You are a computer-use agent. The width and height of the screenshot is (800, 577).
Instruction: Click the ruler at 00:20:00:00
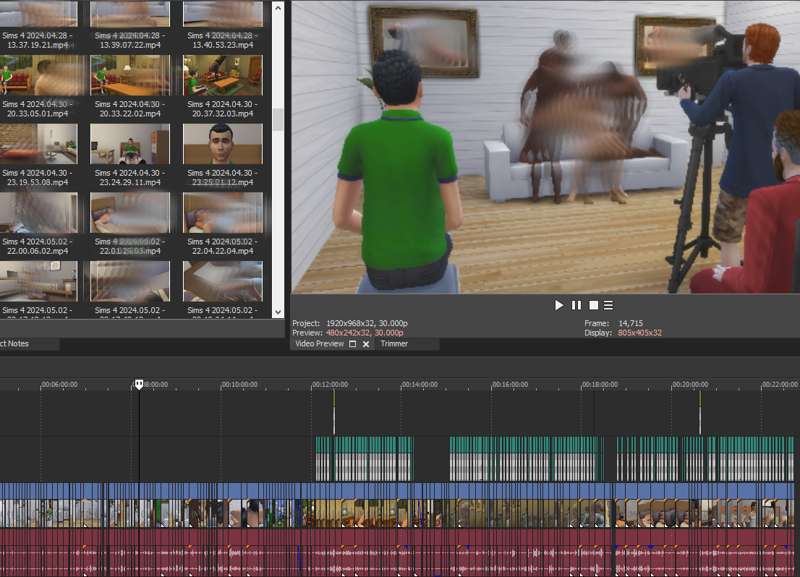(x=690, y=384)
